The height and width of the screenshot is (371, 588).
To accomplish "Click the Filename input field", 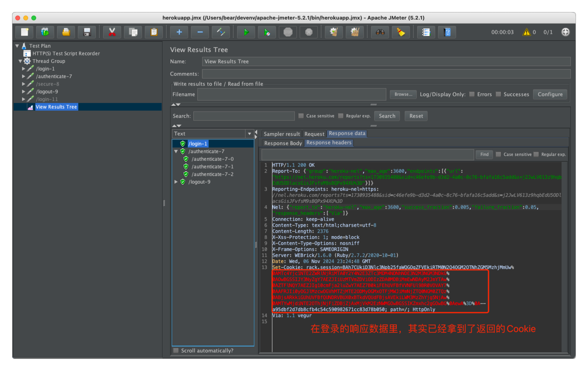I will coord(292,94).
